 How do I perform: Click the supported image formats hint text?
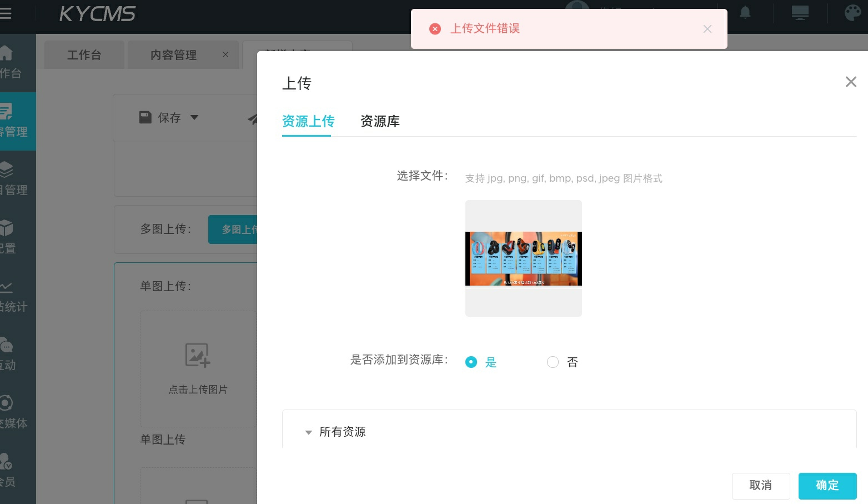[x=564, y=178]
